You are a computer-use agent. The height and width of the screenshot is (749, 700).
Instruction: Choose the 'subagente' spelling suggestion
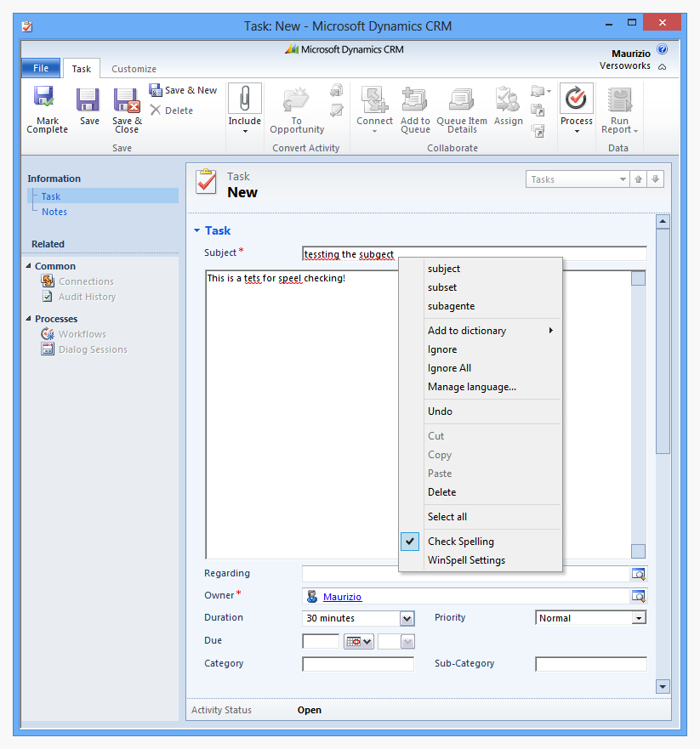480,306
